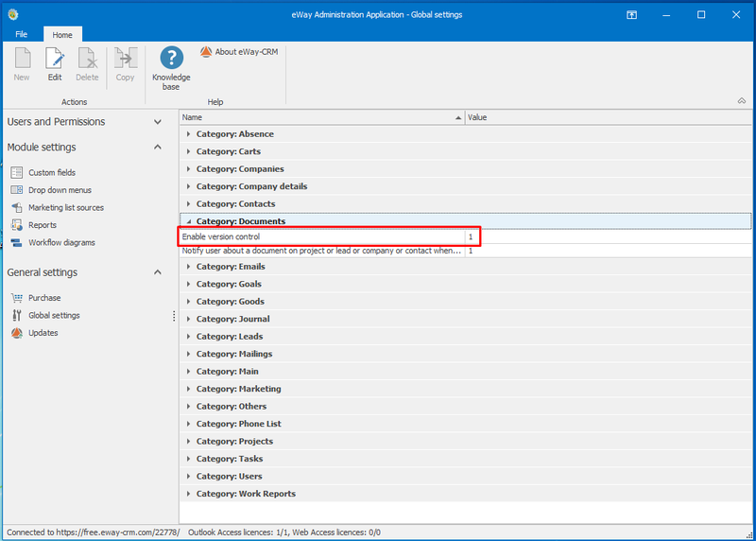Sort by the Name column header
This screenshot has width=756, height=541.
point(321,117)
